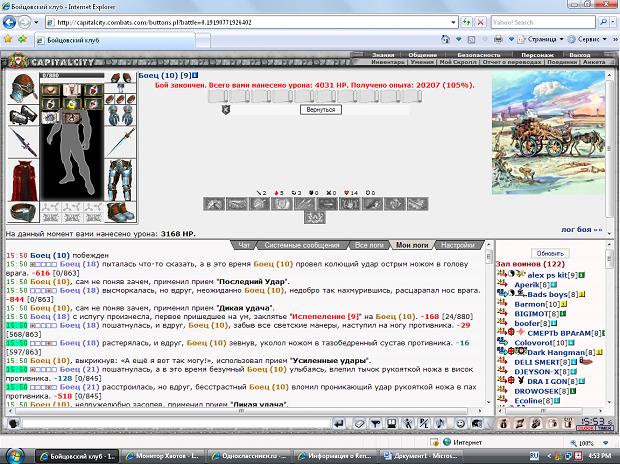Open the address bar dropdown arrow

pos(453,23)
